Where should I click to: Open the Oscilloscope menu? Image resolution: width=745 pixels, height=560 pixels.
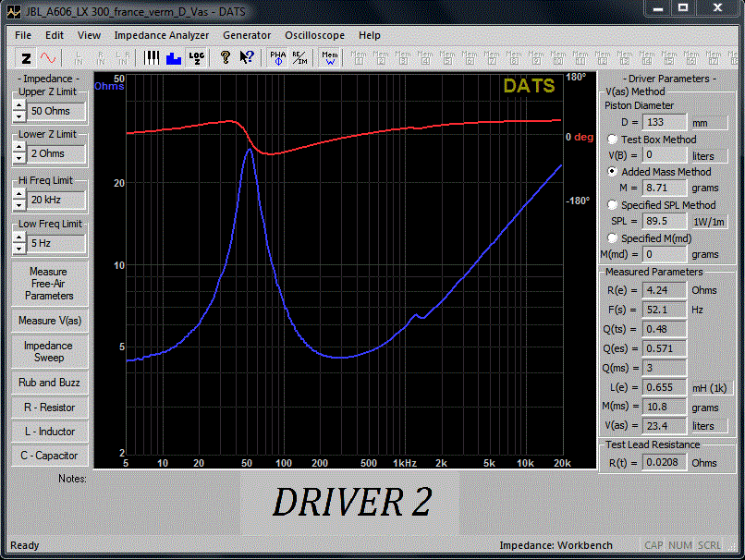pos(314,35)
